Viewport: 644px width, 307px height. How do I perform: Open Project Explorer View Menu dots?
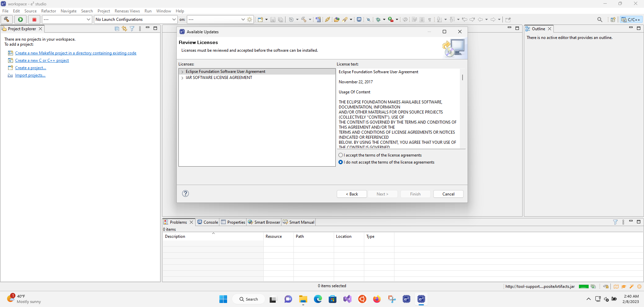[140, 29]
